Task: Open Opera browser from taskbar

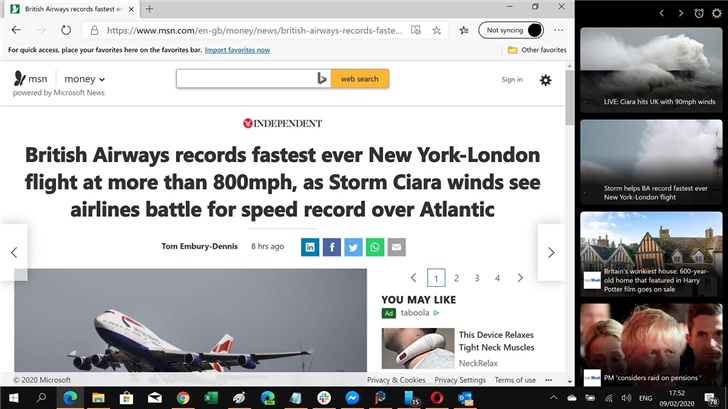Action: coord(436,398)
